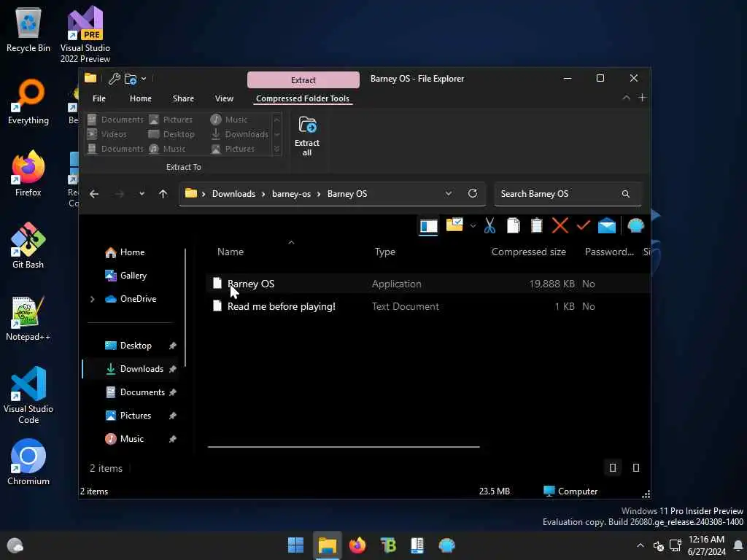Click the Up one level arrow
The image size is (747, 560).
163,194
